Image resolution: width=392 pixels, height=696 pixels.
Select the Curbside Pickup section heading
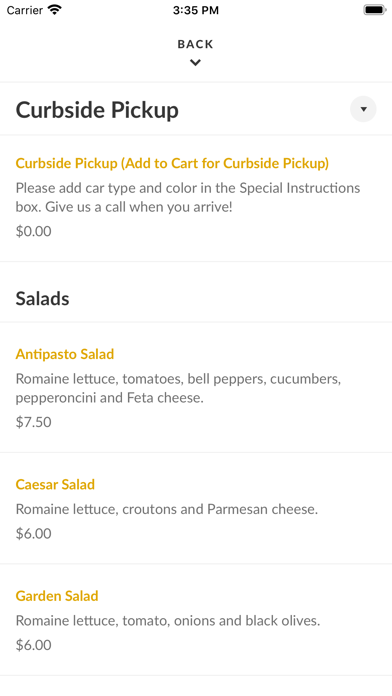(97, 110)
